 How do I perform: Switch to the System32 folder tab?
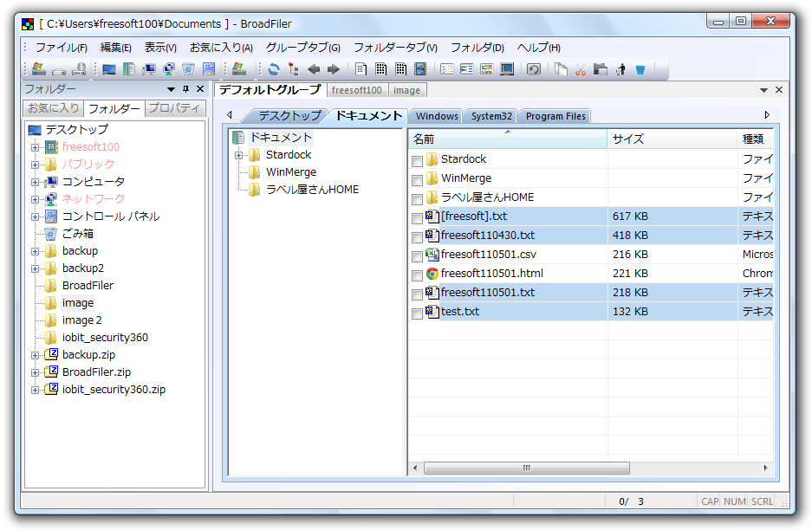coord(491,116)
